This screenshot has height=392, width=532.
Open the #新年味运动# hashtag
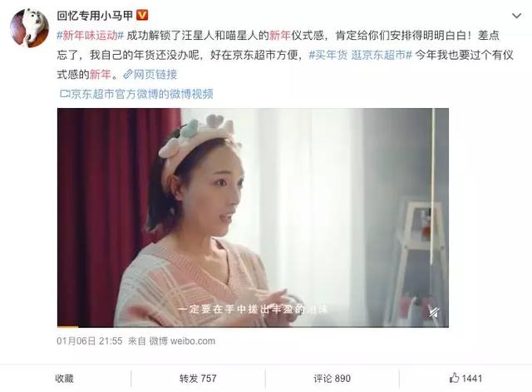coord(91,35)
